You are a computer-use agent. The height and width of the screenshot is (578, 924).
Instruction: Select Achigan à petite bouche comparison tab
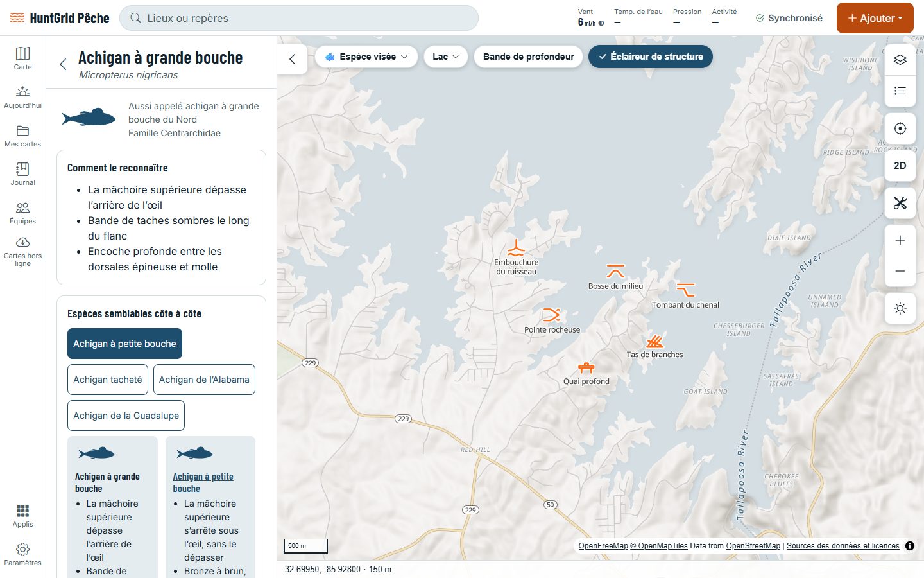coord(124,344)
